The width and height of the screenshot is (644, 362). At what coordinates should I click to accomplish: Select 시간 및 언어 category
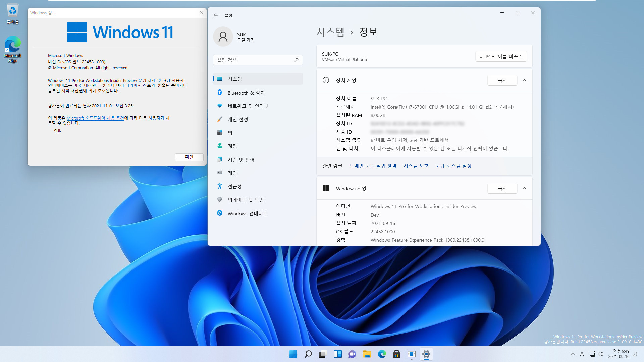pos(258,160)
